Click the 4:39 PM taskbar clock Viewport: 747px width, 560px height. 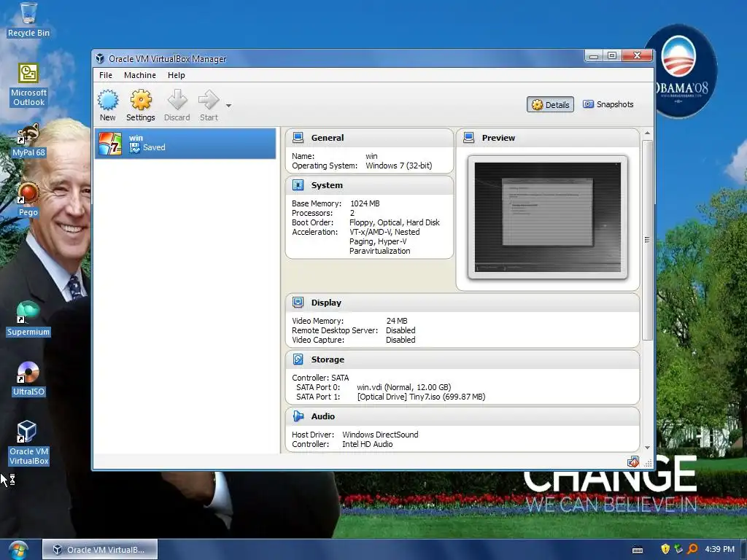tap(719, 549)
